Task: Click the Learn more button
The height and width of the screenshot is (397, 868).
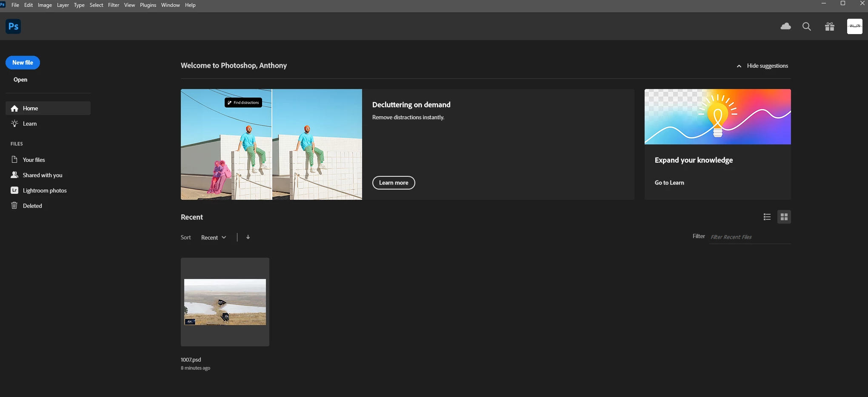Action: pyautogui.click(x=394, y=183)
